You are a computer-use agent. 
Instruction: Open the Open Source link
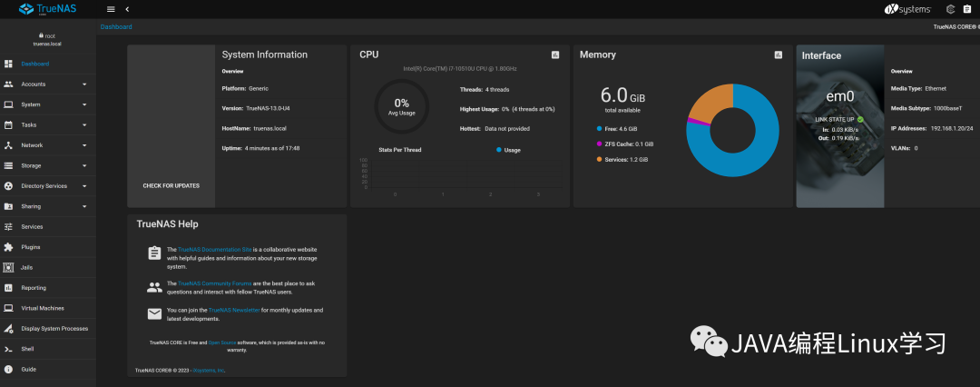(221, 342)
